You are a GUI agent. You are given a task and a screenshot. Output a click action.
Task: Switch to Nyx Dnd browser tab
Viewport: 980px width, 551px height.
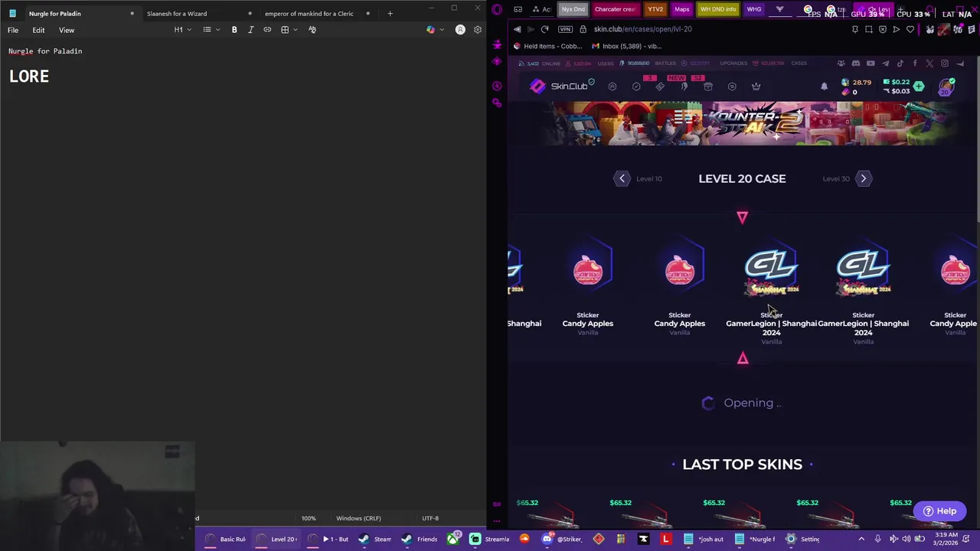[573, 9]
